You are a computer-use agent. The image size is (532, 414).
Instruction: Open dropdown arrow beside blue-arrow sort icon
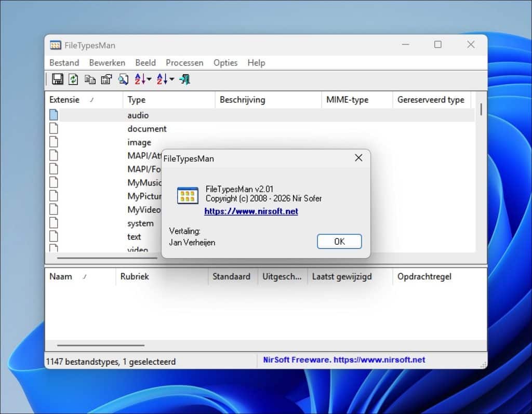[171, 79]
